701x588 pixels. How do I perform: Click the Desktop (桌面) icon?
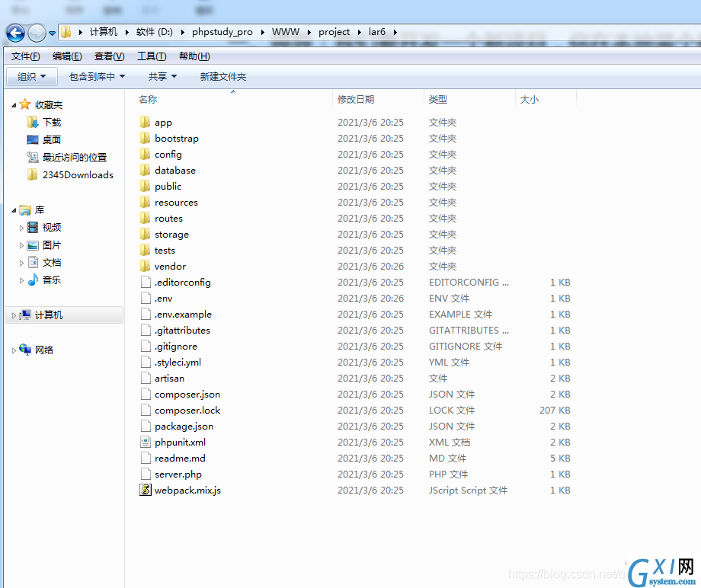click(33, 139)
